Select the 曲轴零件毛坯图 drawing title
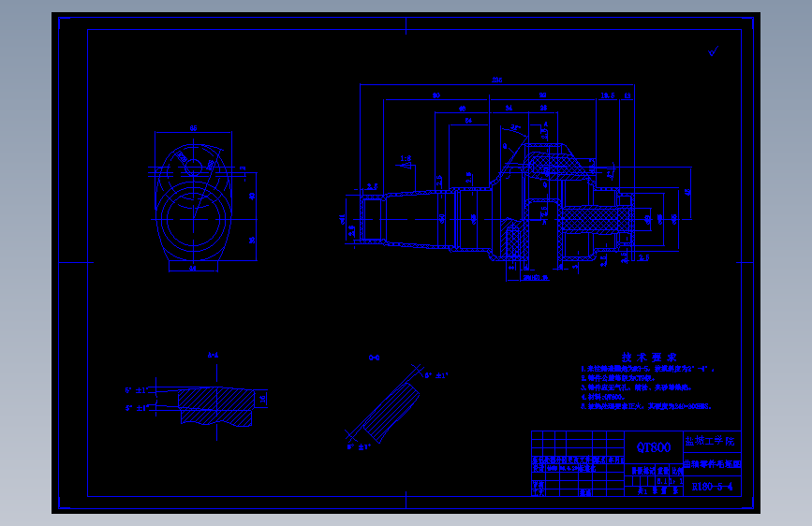812x526 pixels. [x=712, y=464]
